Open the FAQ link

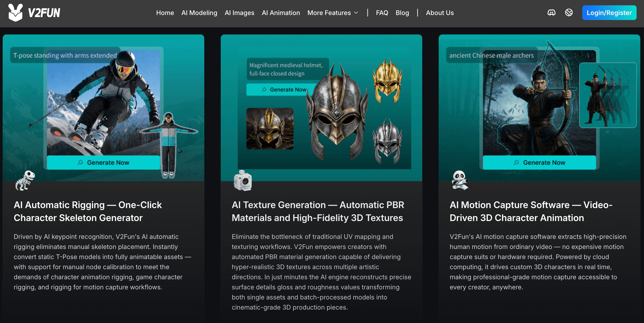coord(382,13)
